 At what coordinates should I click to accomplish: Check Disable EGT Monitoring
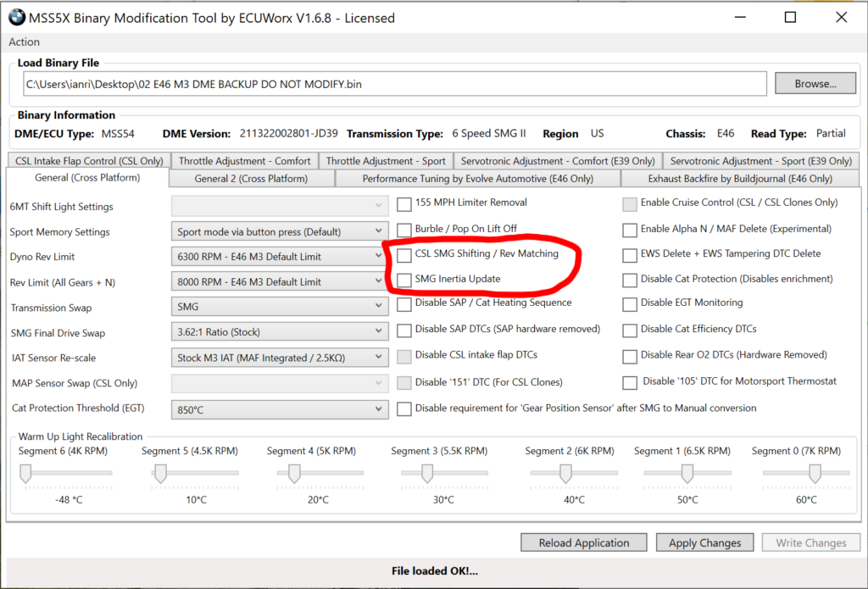[630, 304]
